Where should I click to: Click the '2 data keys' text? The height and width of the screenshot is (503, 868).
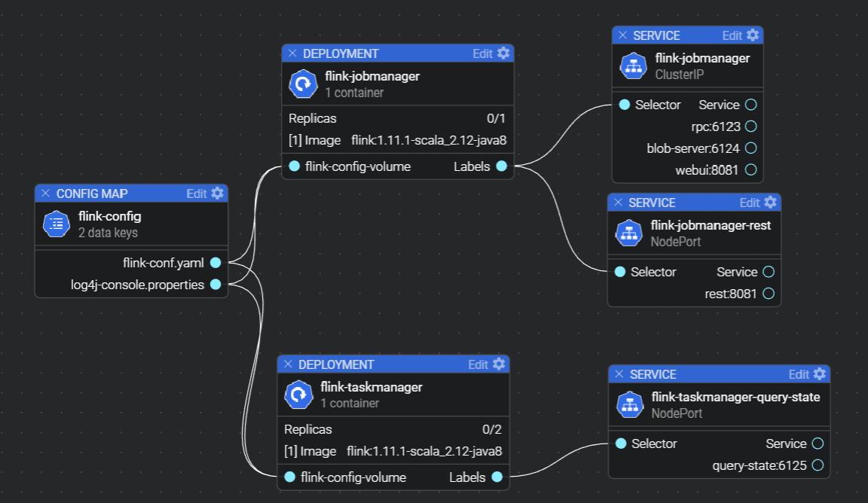(x=108, y=233)
